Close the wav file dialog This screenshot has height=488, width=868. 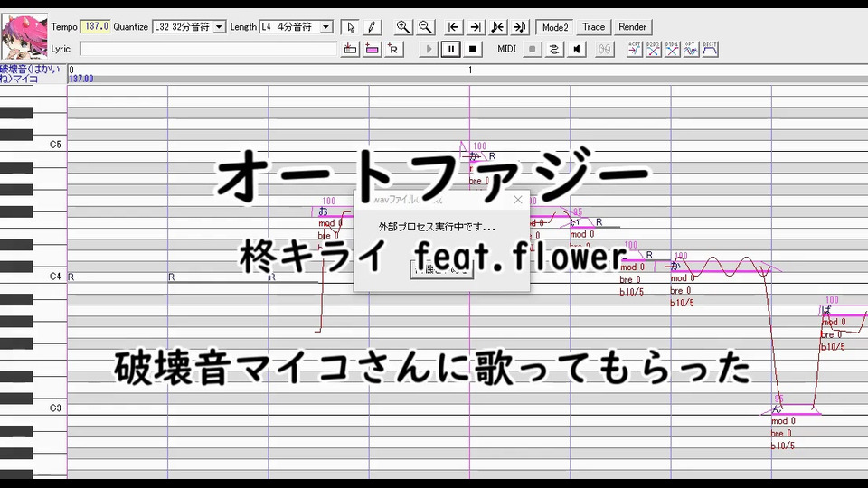(x=517, y=200)
